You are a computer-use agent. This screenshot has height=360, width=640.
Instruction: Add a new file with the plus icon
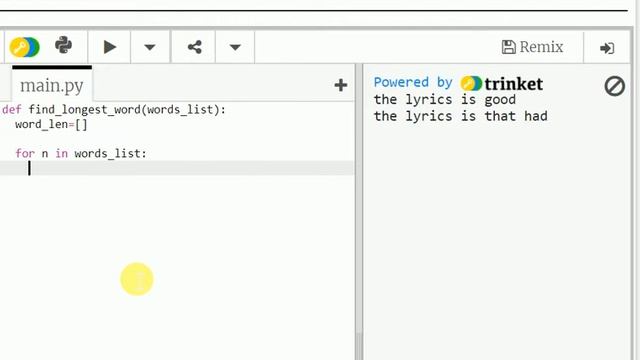pyautogui.click(x=340, y=85)
